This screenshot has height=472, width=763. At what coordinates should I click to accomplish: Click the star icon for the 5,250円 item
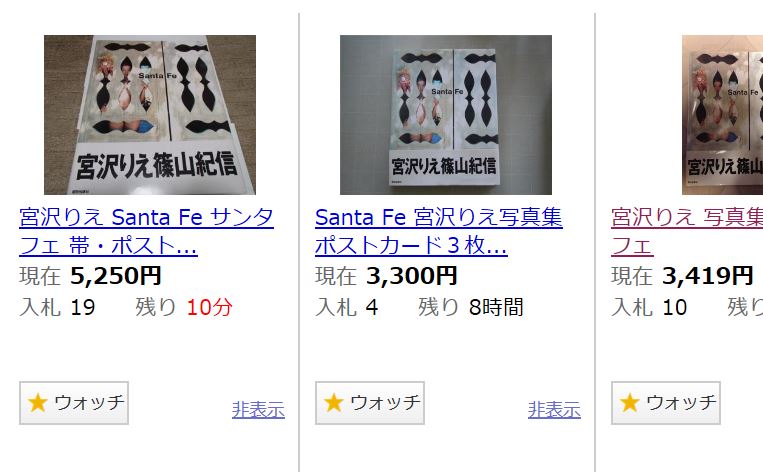pyautogui.click(x=37, y=403)
